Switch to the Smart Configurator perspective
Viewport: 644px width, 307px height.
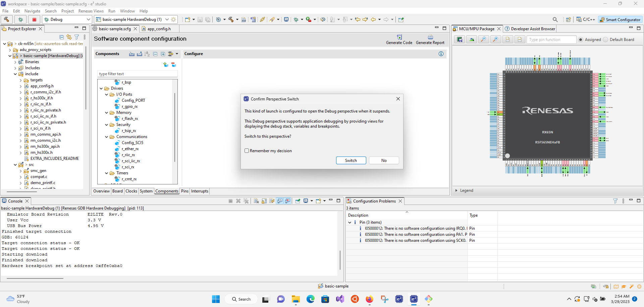(620, 19)
